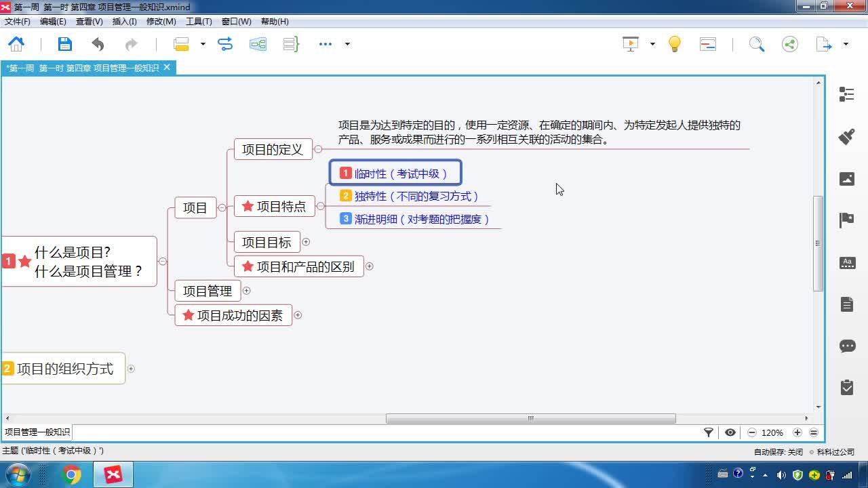Collapse the 项目的定义 branch
The image size is (868, 488).
318,149
